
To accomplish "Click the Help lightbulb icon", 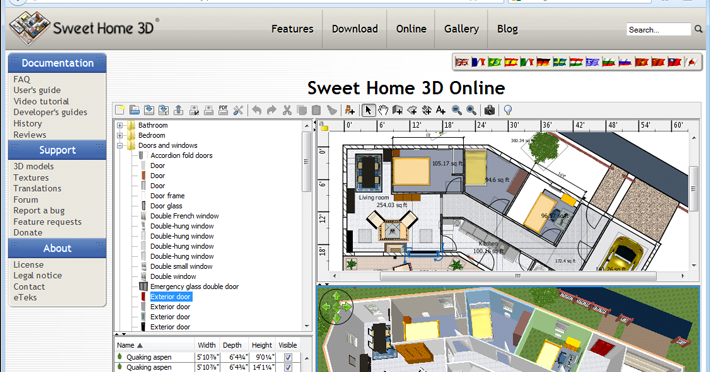I will point(508,110).
